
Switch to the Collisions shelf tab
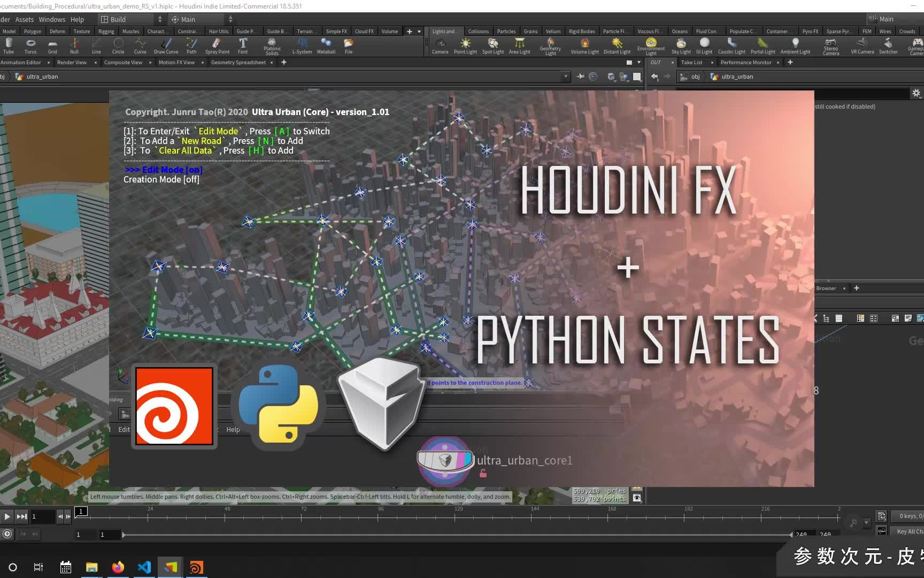[x=478, y=31]
